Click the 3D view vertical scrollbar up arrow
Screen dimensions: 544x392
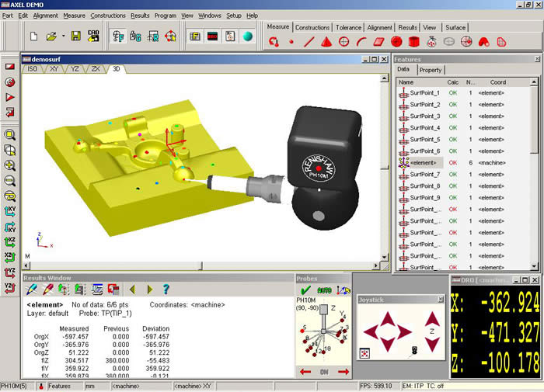pos(384,78)
